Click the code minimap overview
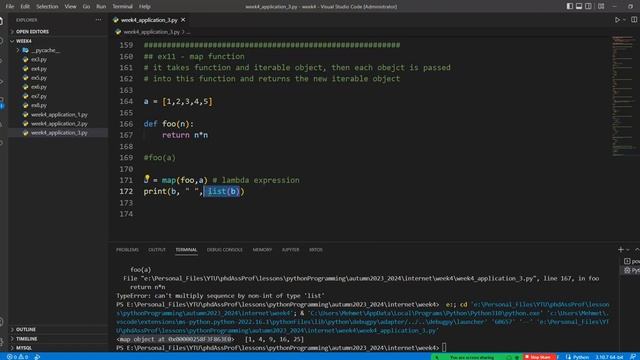 (624, 96)
